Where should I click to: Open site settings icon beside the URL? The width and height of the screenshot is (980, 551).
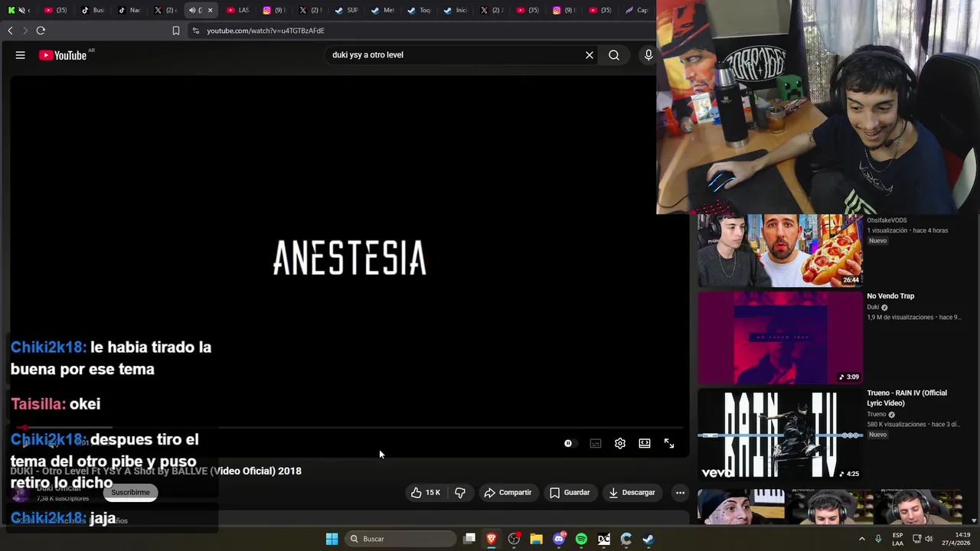tap(195, 31)
